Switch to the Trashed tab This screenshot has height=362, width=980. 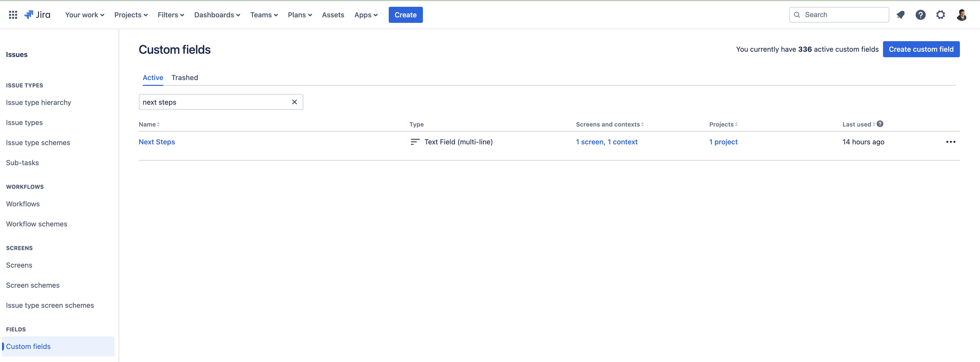185,78
